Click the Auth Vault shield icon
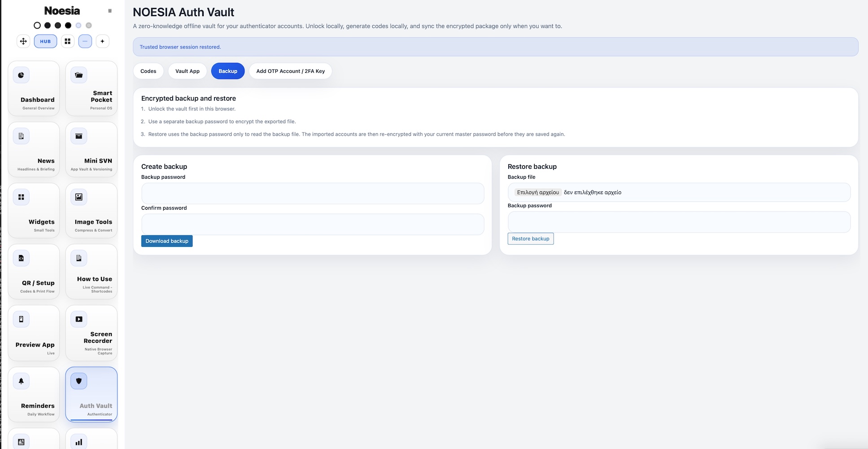This screenshot has width=868, height=449. pyautogui.click(x=79, y=381)
